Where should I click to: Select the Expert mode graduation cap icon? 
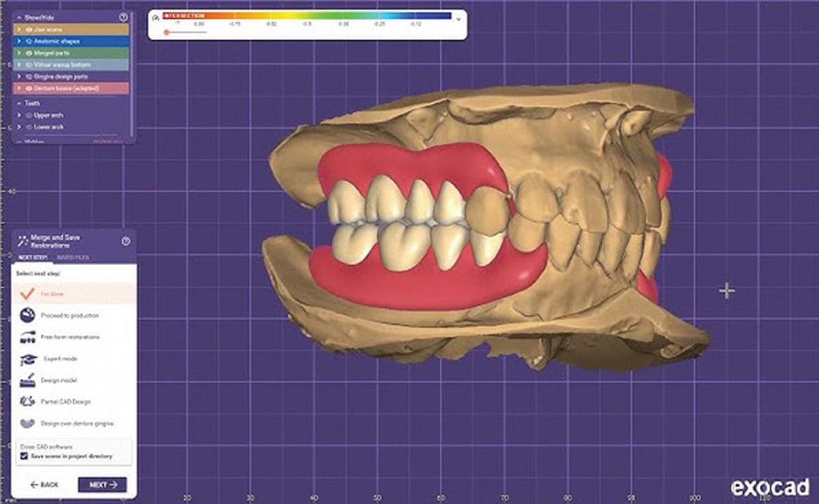(28, 358)
